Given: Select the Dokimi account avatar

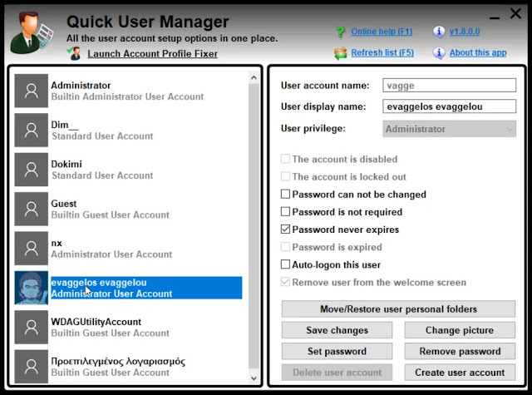Looking at the screenshot, I should (x=32, y=170).
